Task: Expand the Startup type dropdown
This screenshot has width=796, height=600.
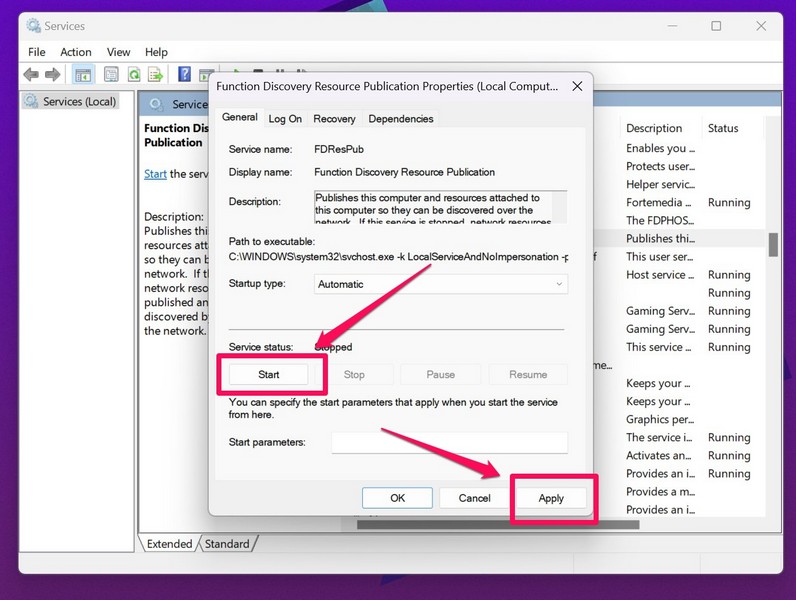Action: coord(441,284)
